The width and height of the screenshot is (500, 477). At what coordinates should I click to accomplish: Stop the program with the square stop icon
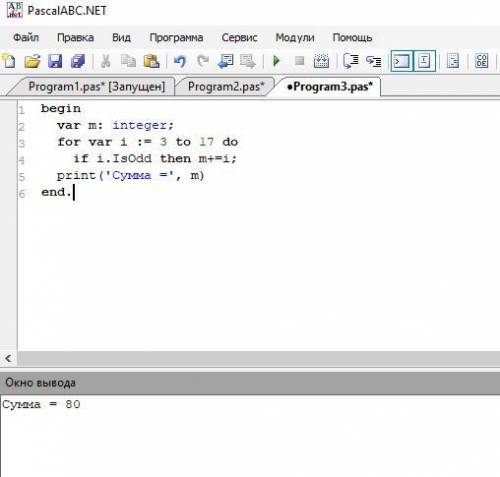300,61
